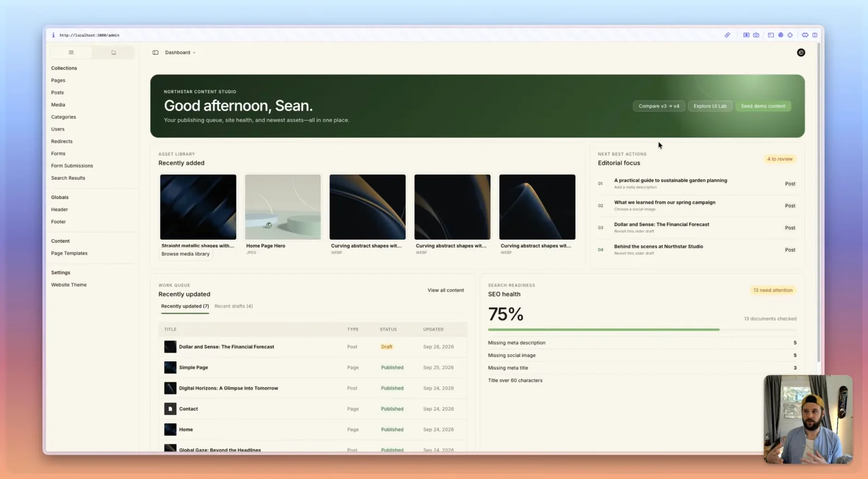Select the folder view sidebar tab icon

(113, 53)
